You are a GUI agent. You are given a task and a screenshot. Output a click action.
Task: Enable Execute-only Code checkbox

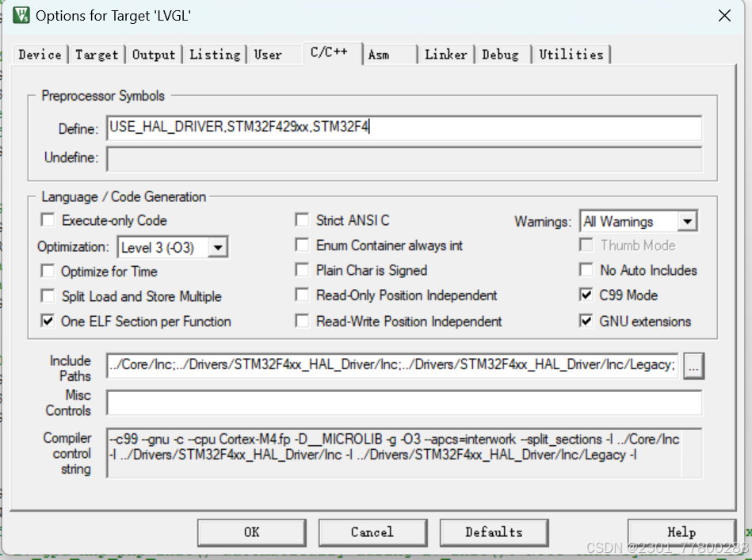coord(48,220)
